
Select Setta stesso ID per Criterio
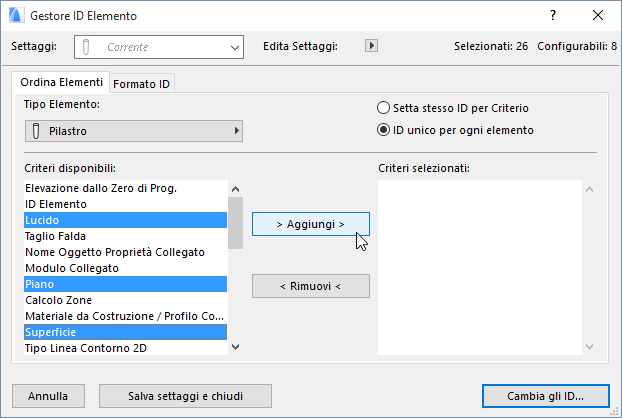[x=384, y=108]
